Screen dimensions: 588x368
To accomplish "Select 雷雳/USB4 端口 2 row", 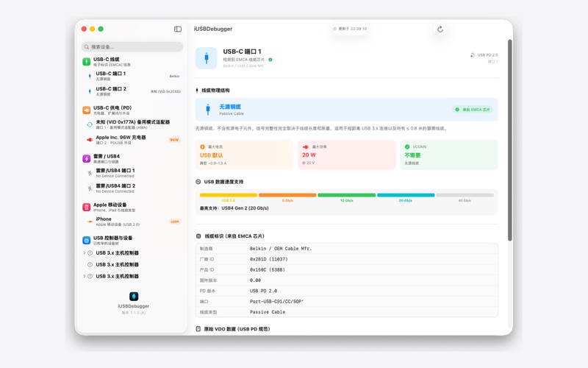I will coord(132,188).
